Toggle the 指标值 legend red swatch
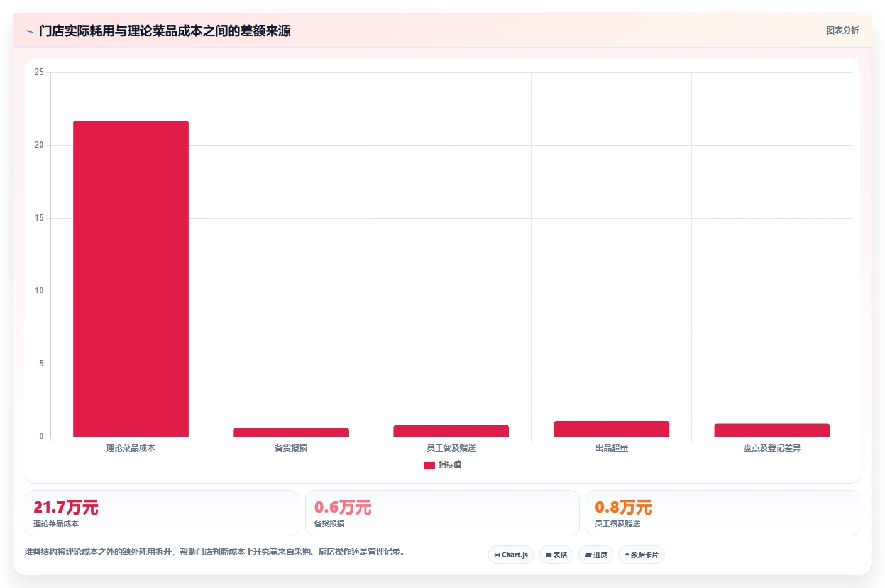The image size is (885, 588). pos(429,465)
